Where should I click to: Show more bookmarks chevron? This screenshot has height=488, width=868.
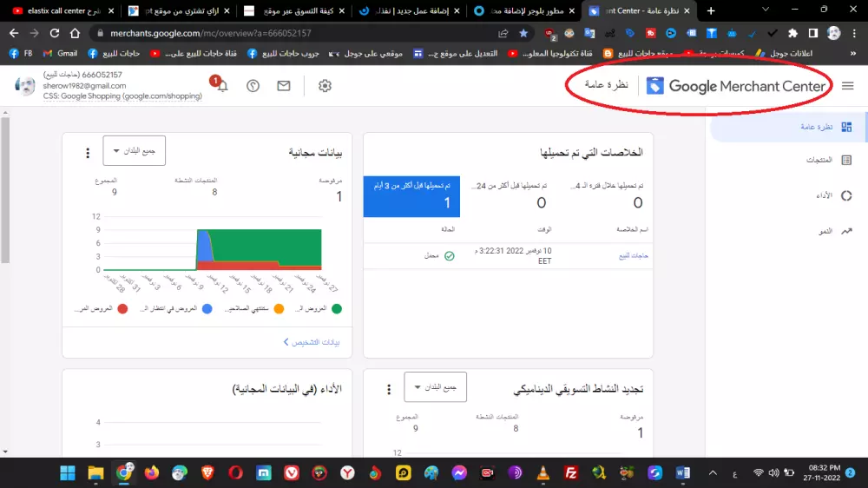coord(853,53)
